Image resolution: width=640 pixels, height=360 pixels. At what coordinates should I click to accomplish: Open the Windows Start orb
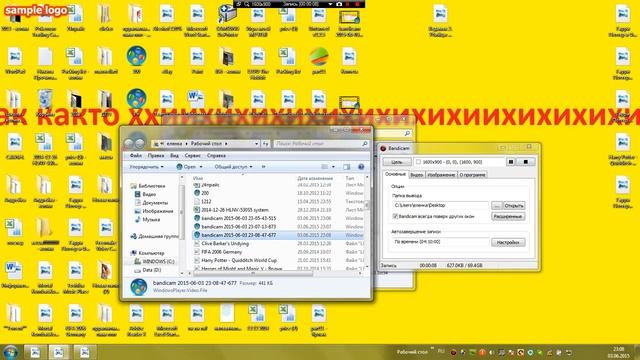10,352
